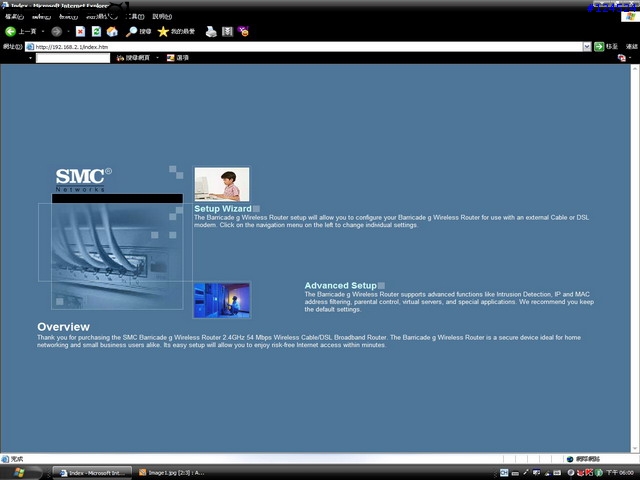Image resolution: width=640 pixels, height=480 pixels.
Task: Switch to Index - Microsoft Internet taskbar button
Action: coord(92,473)
